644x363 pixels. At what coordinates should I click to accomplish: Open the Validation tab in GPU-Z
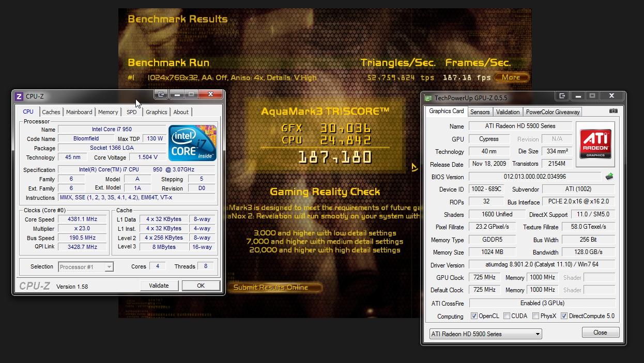(508, 112)
